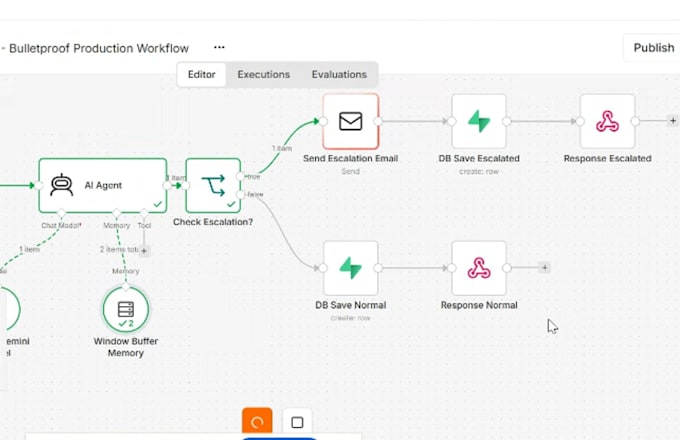Screen dimensions: 680x440
Task: Open the Response Normal webhook node
Action: [479, 268]
